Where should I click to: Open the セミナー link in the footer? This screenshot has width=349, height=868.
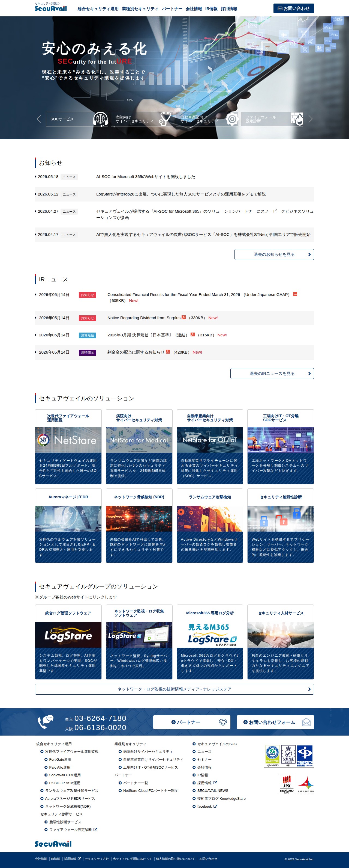[x=204, y=760]
